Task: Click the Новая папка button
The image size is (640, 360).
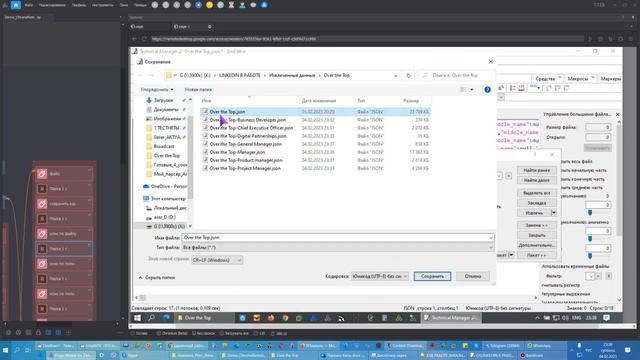Action: 198,89
